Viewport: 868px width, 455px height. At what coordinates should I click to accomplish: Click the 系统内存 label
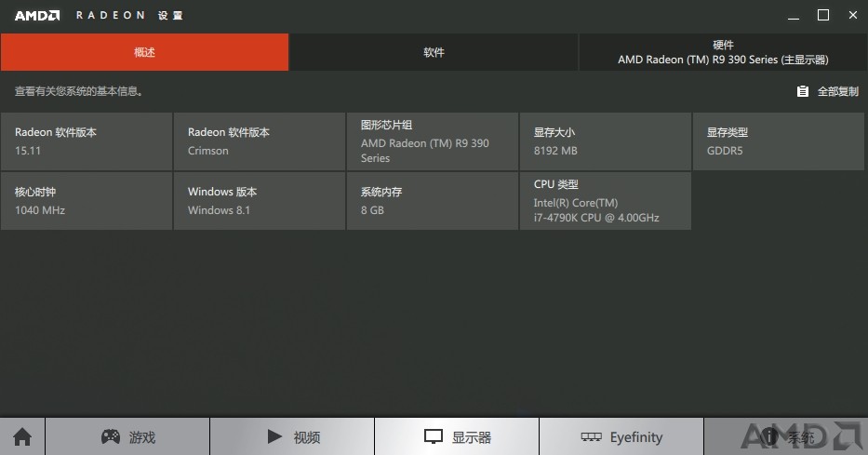pyautogui.click(x=381, y=192)
